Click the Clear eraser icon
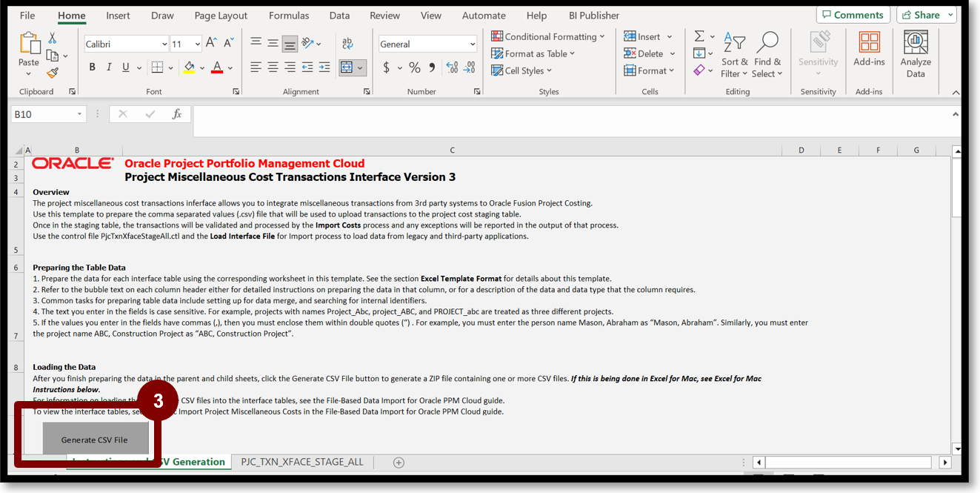 click(699, 70)
